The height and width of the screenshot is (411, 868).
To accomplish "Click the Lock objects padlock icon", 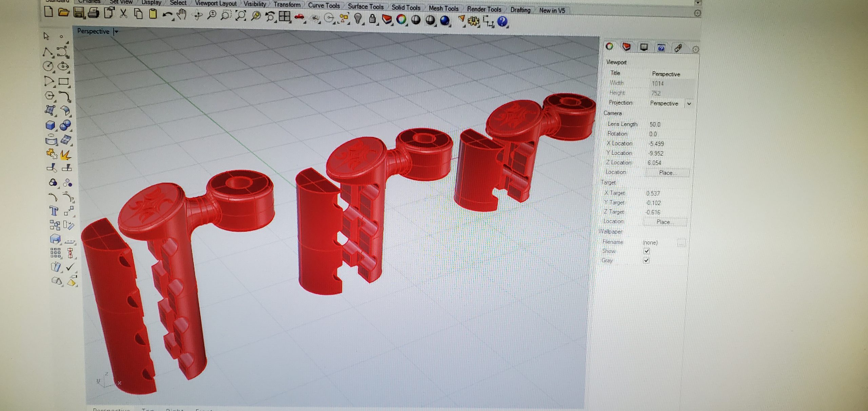I will tap(372, 19).
